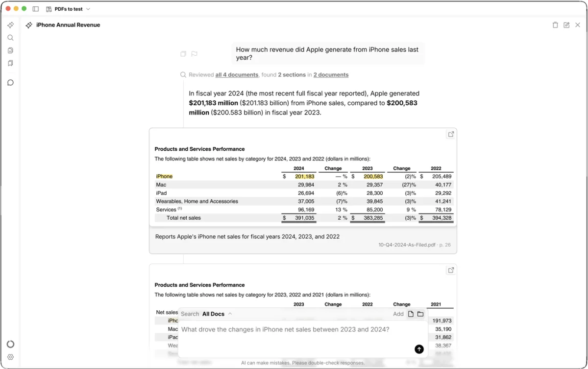Screen dimensions: 588x369
Task: Add a file with the document icon
Action: [x=411, y=314]
